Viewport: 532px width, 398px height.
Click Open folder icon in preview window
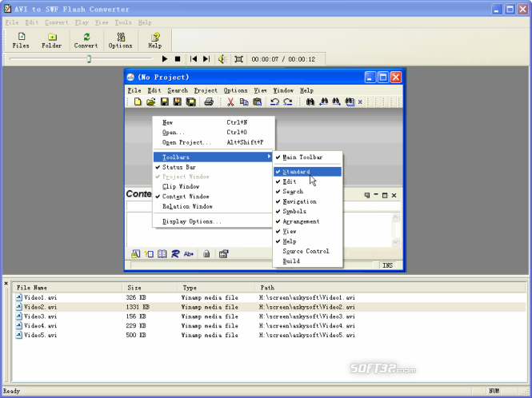(x=151, y=101)
